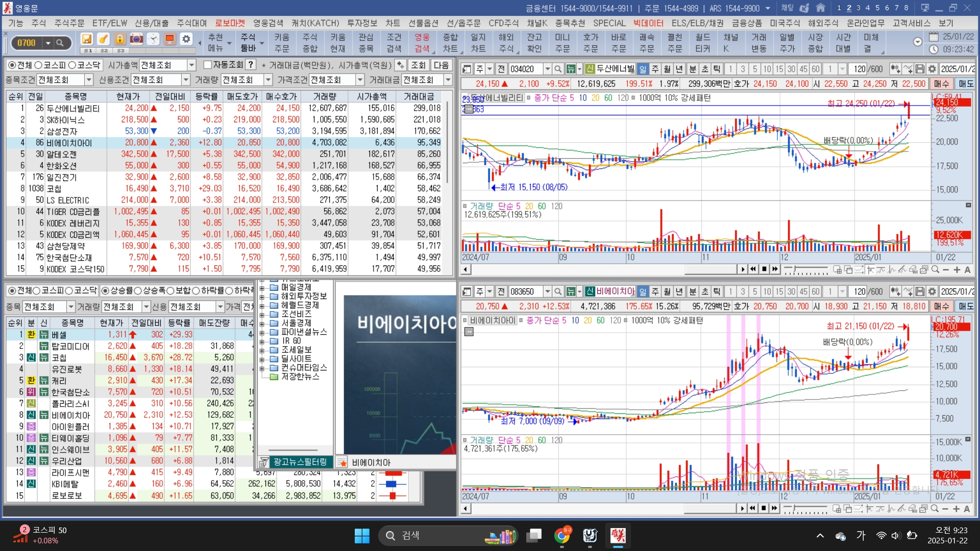Click the save icon on the lower chart toolbar

(920, 291)
